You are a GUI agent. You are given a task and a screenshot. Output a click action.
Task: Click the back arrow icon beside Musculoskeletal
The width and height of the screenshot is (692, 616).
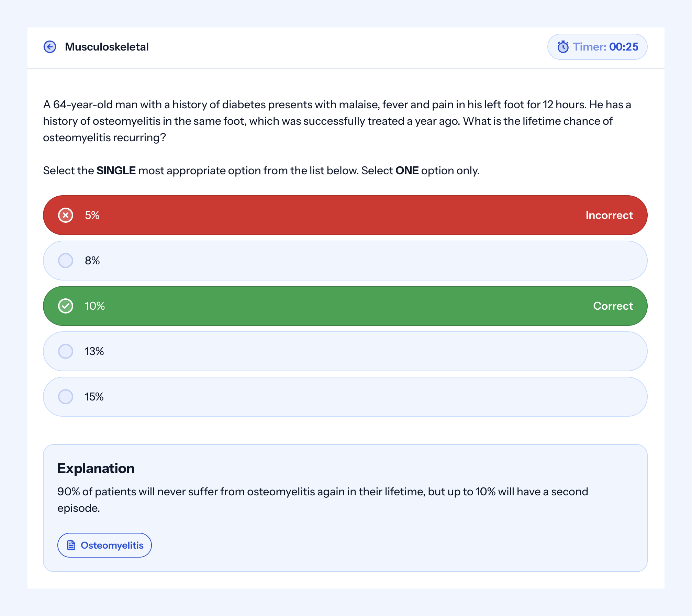coord(50,47)
